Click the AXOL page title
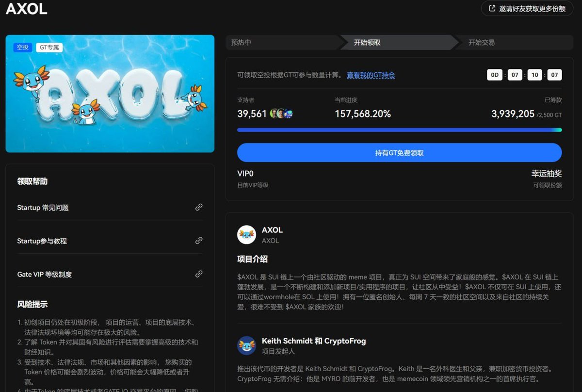This screenshot has height=392, width=582. pos(27,9)
